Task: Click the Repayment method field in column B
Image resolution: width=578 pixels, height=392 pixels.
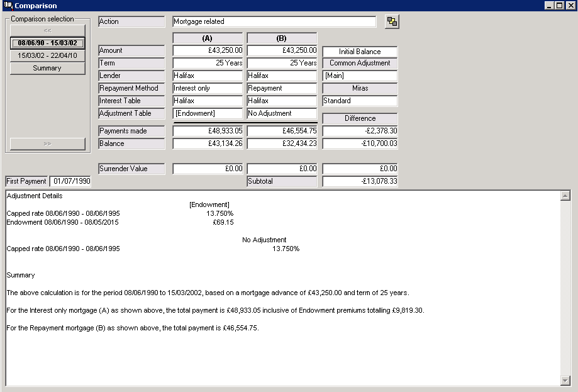Action: 282,88
